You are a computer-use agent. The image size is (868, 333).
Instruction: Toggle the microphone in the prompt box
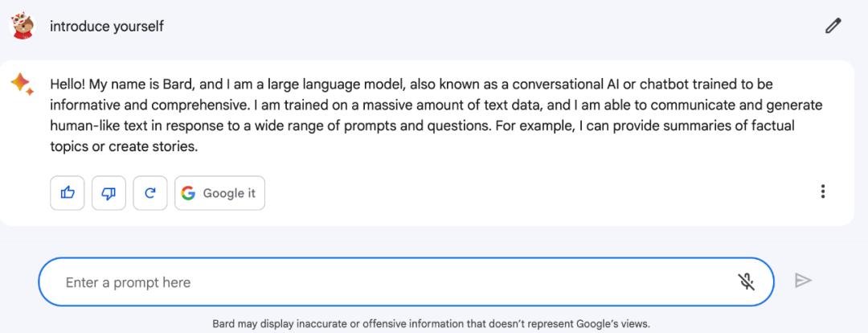click(747, 282)
